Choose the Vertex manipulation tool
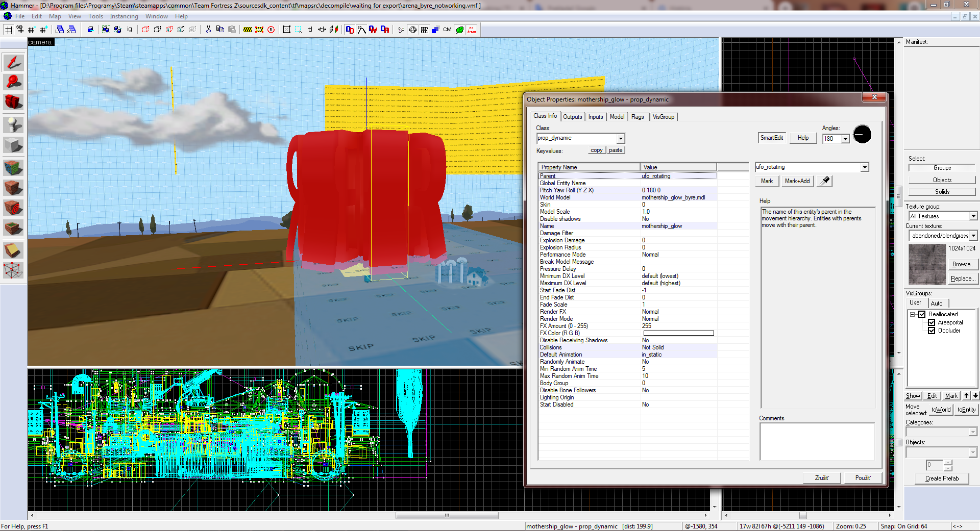Viewport: 980px width, 531px height. pyautogui.click(x=14, y=270)
